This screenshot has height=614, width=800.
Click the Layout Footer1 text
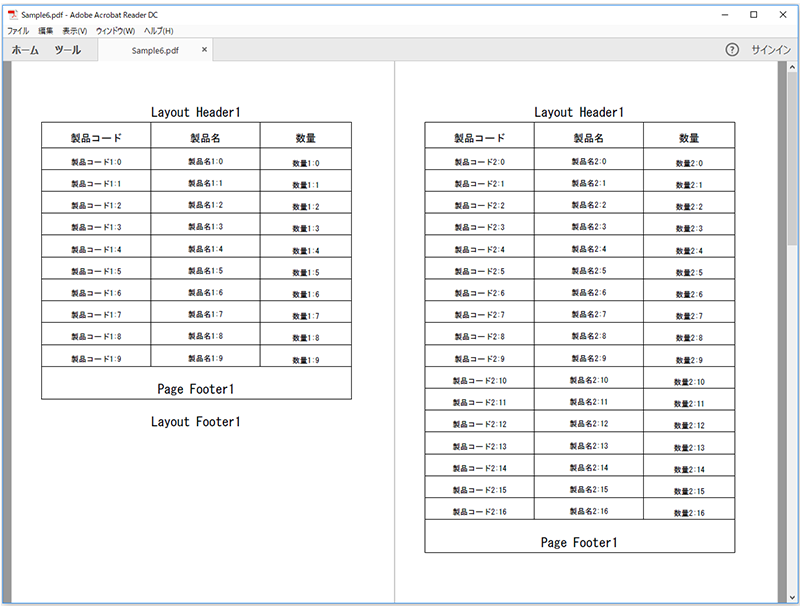[x=195, y=422]
